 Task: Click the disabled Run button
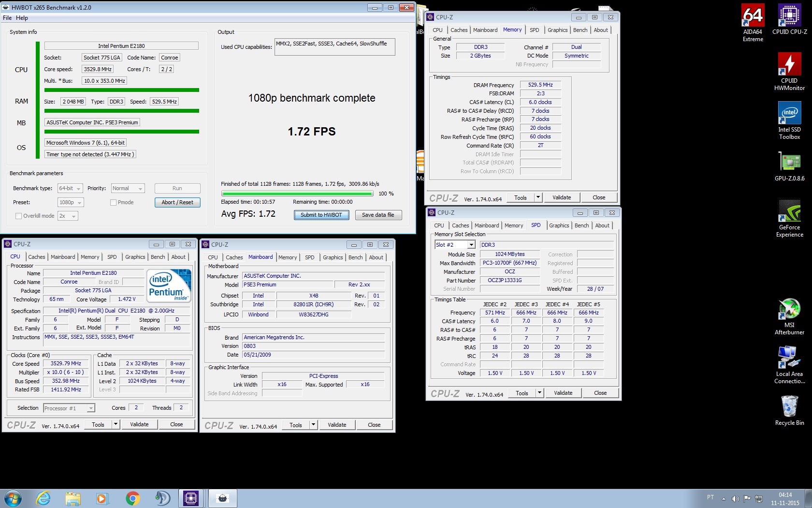pyautogui.click(x=177, y=188)
